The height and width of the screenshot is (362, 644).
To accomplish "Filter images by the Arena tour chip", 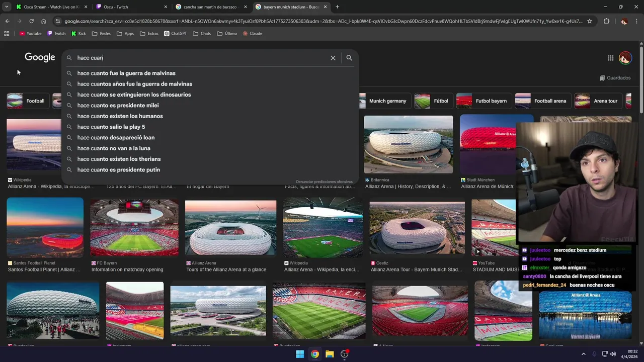I will [x=598, y=101].
